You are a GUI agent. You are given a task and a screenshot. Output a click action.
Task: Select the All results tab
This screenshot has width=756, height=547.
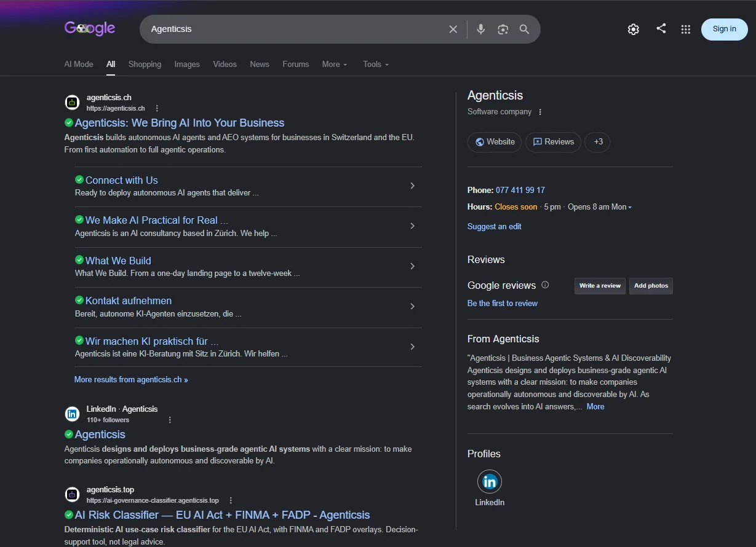[111, 64]
